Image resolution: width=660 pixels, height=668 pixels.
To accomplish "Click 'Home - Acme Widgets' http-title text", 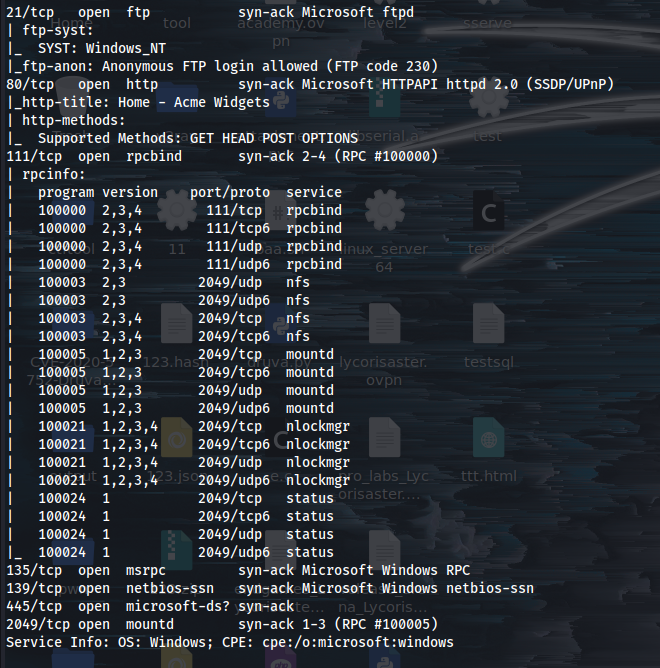I will point(194,103).
